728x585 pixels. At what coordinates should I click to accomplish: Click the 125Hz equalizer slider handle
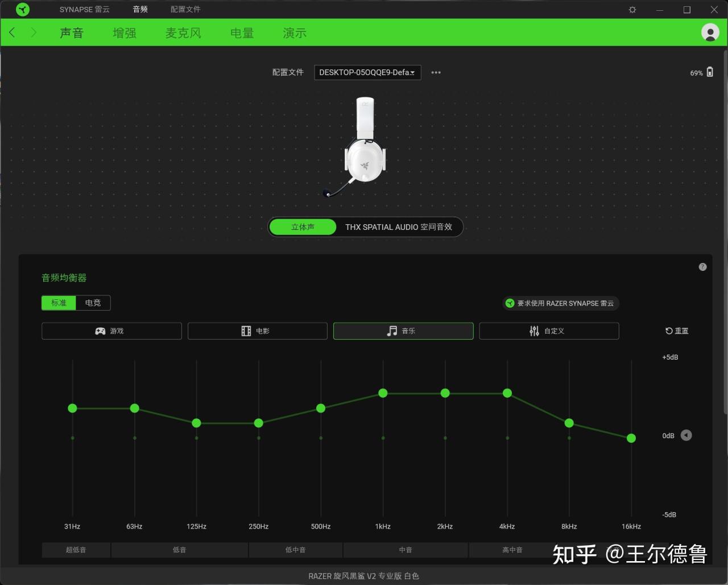pos(196,423)
